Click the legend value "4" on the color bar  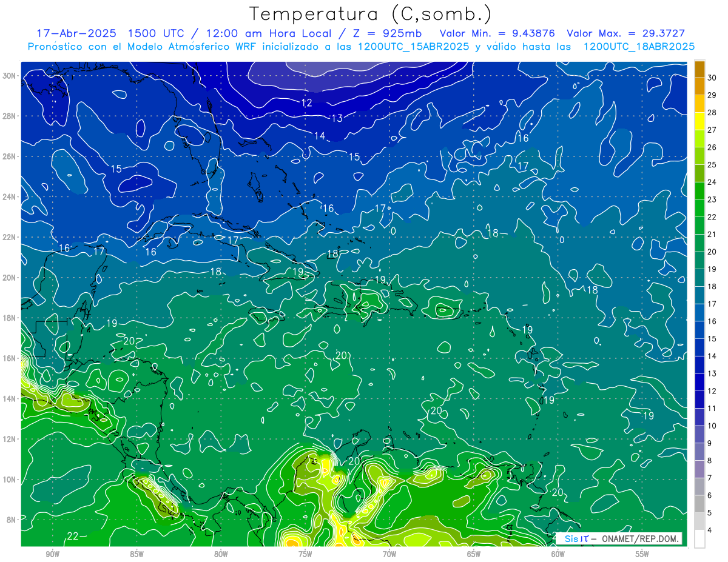click(x=710, y=530)
